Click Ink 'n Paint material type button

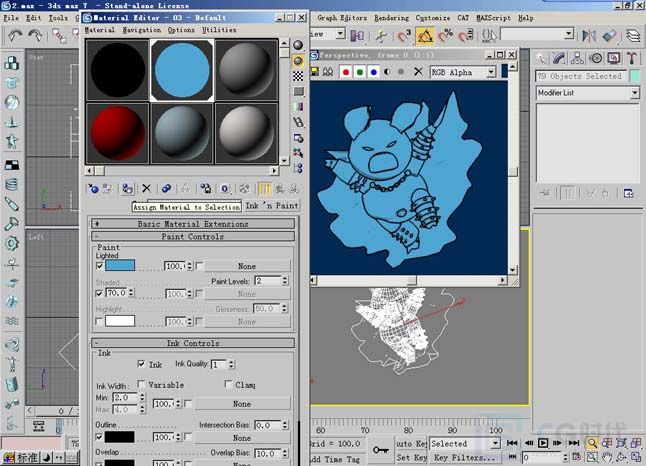[272, 206]
